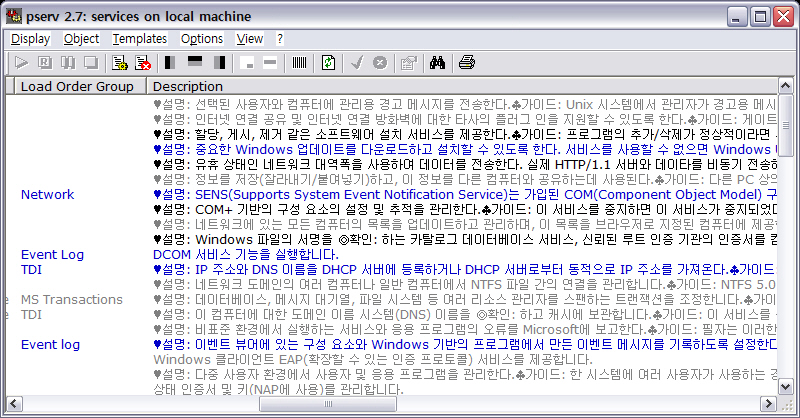Click the printer icon

click(466, 63)
